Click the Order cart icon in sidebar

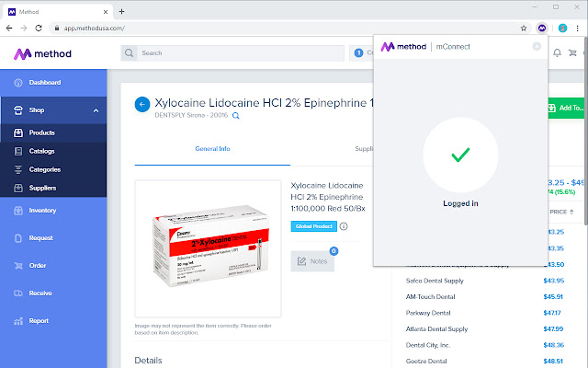click(x=18, y=266)
